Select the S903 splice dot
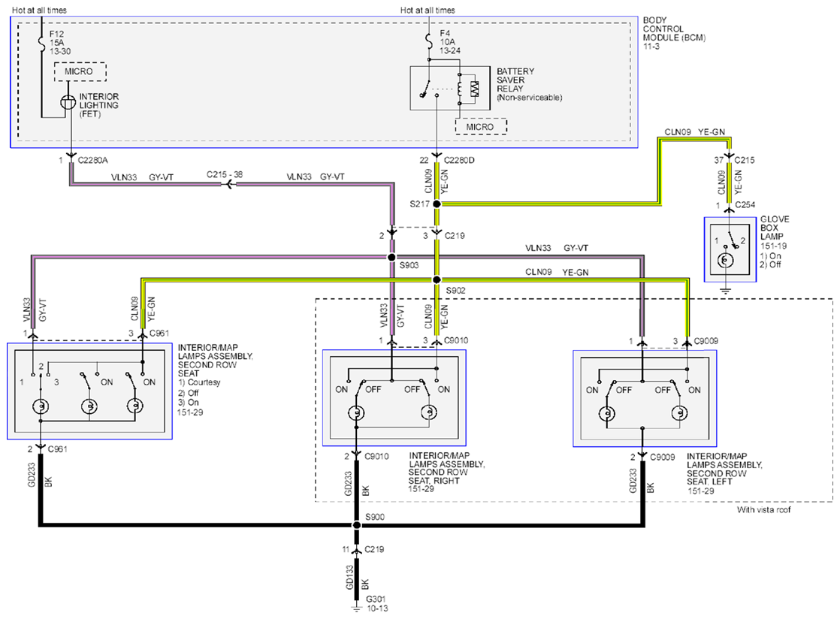The image size is (840, 619). pyautogui.click(x=392, y=258)
